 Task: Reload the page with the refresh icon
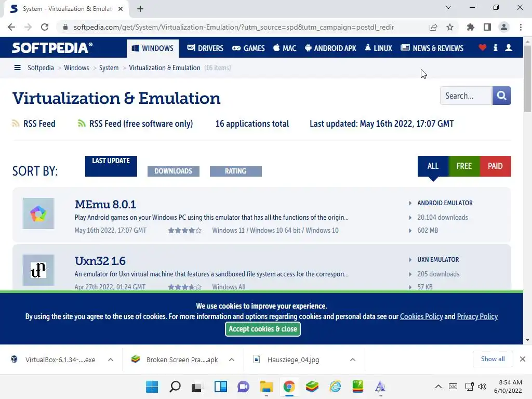click(x=45, y=27)
